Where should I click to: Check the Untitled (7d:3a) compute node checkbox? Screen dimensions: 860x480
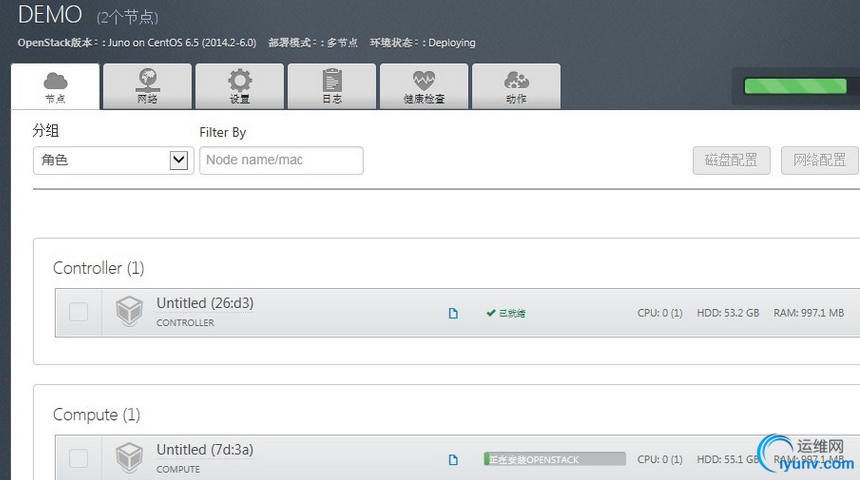[78, 458]
